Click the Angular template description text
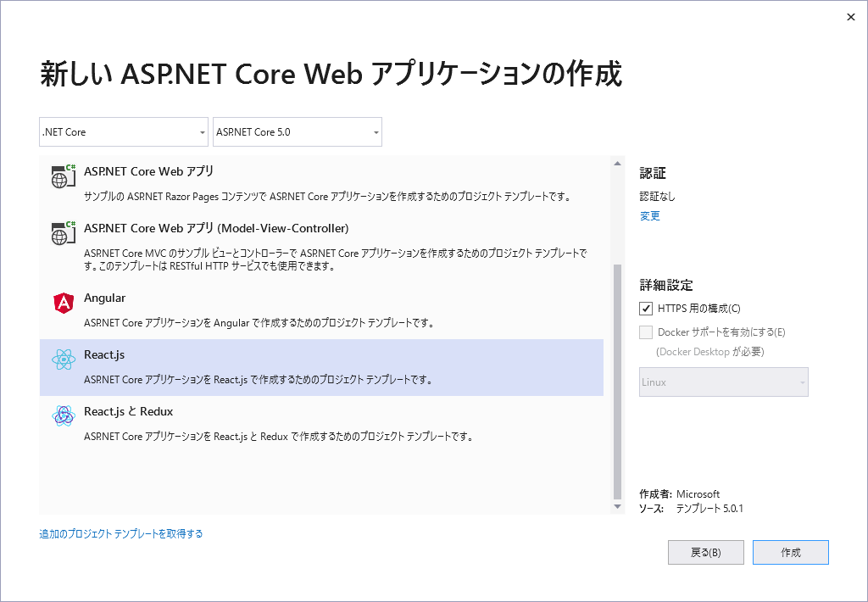This screenshot has width=868, height=602. pyautogui.click(x=259, y=323)
